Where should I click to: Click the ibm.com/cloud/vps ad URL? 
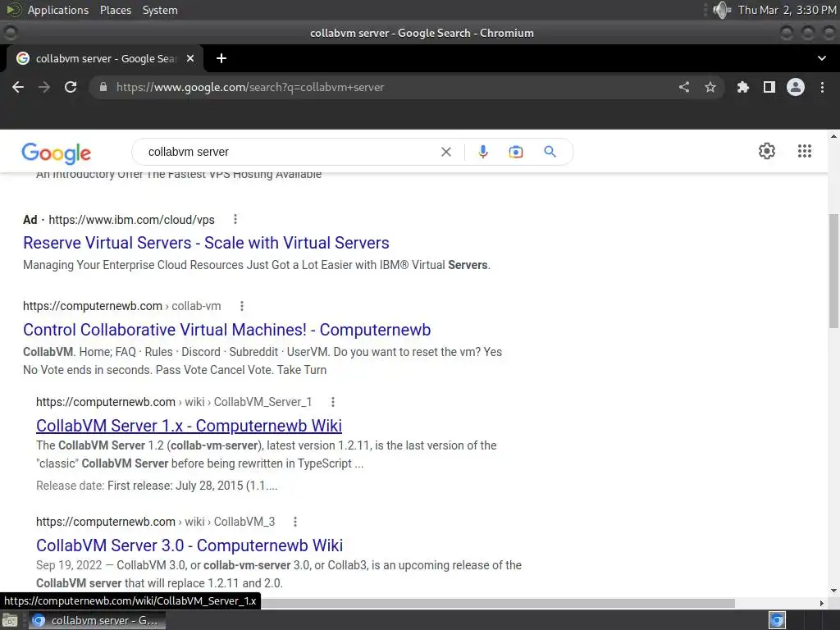[x=131, y=220]
